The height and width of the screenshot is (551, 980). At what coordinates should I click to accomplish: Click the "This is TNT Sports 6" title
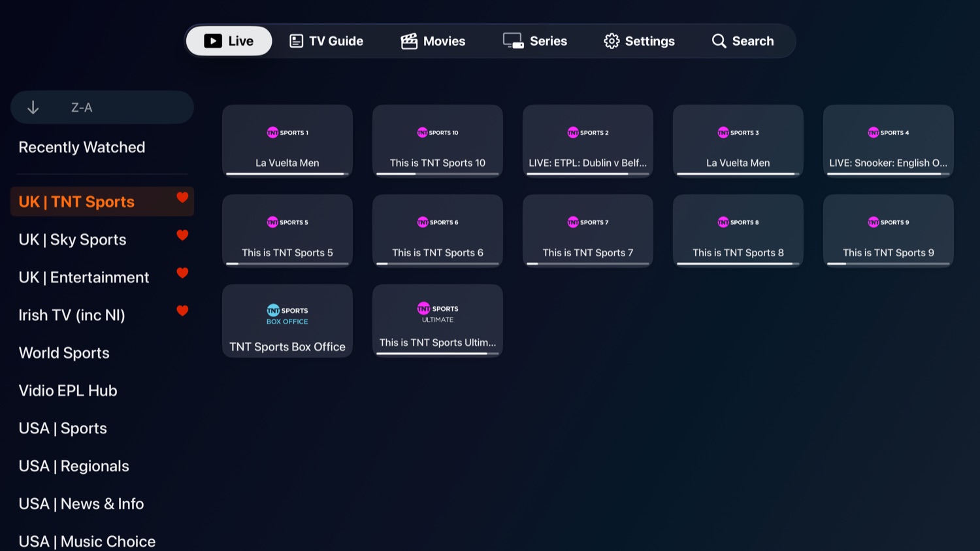coord(438,253)
